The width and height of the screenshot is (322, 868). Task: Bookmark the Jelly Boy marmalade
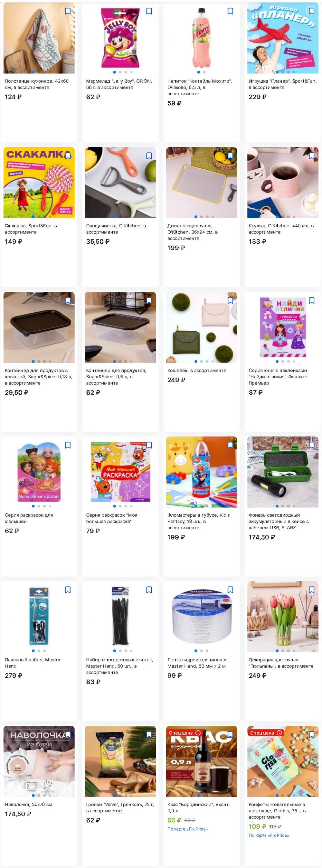(149, 11)
